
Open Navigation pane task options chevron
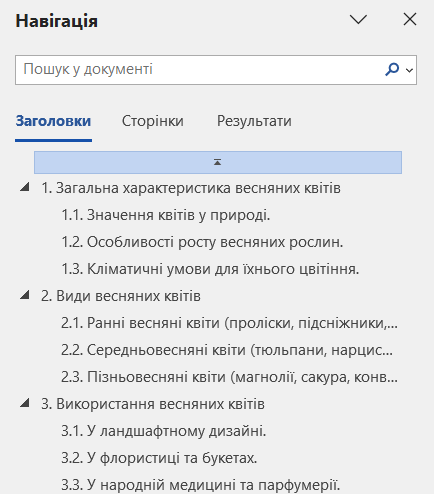tap(358, 19)
